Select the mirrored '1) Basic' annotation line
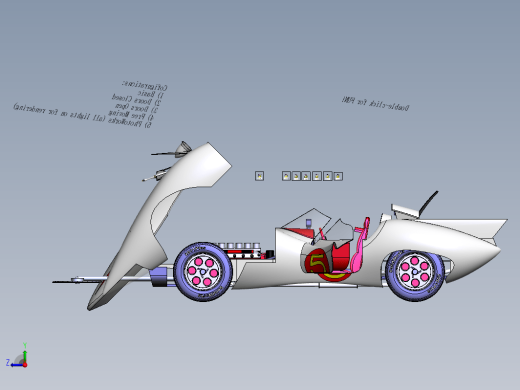The height and width of the screenshot is (390, 520). (x=151, y=93)
